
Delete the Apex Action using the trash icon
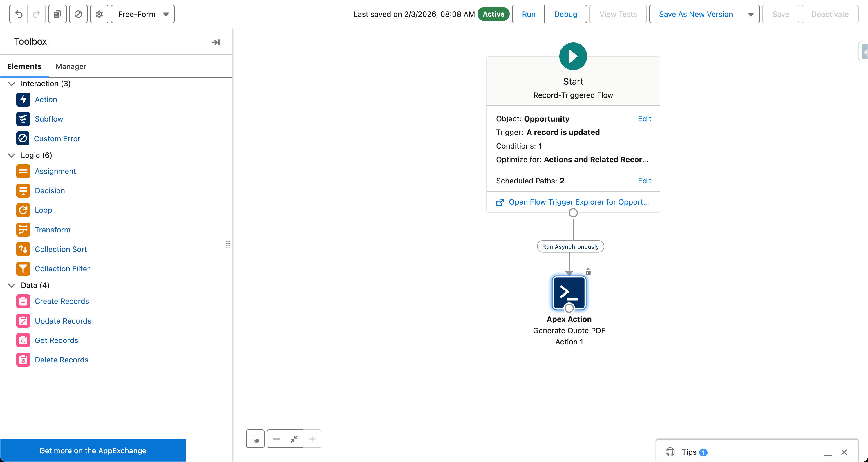click(x=588, y=271)
